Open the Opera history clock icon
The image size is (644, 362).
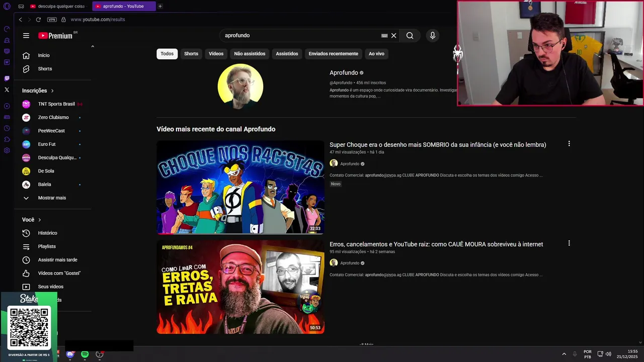coord(7,128)
